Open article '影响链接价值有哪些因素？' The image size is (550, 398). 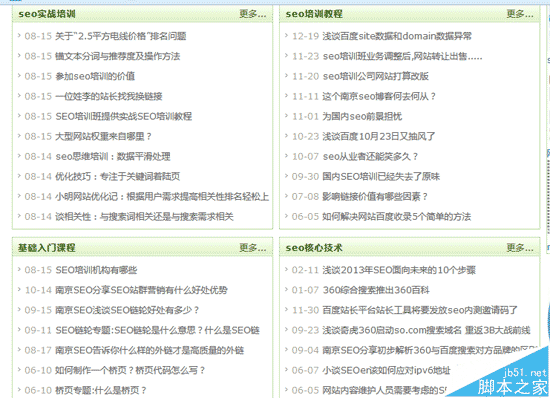coord(375,196)
